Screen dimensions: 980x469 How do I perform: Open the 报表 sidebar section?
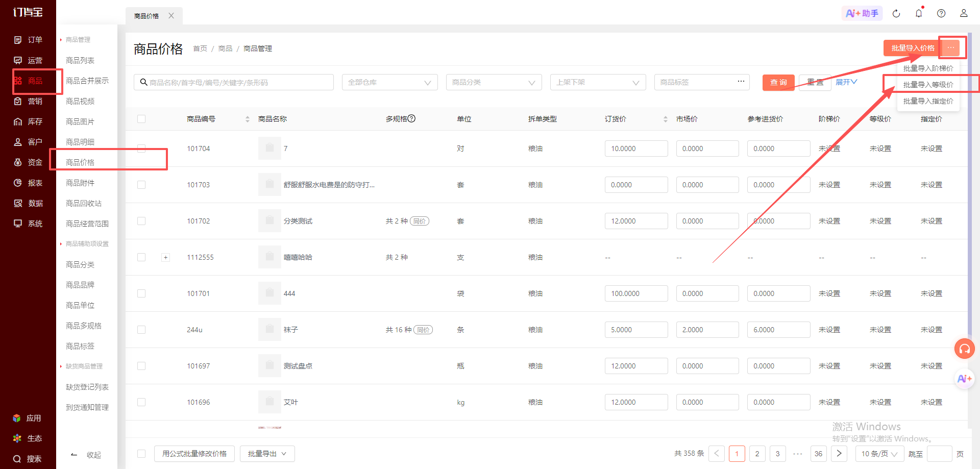28,183
